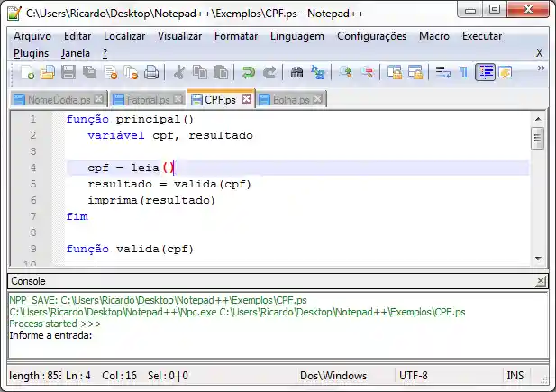Switch to the Bolha.ps tab

tap(283, 100)
